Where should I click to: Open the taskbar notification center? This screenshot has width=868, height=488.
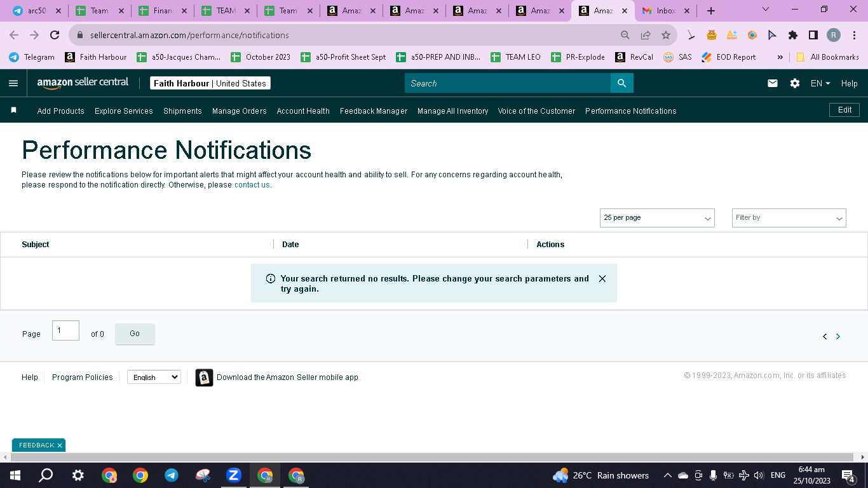[x=848, y=475]
